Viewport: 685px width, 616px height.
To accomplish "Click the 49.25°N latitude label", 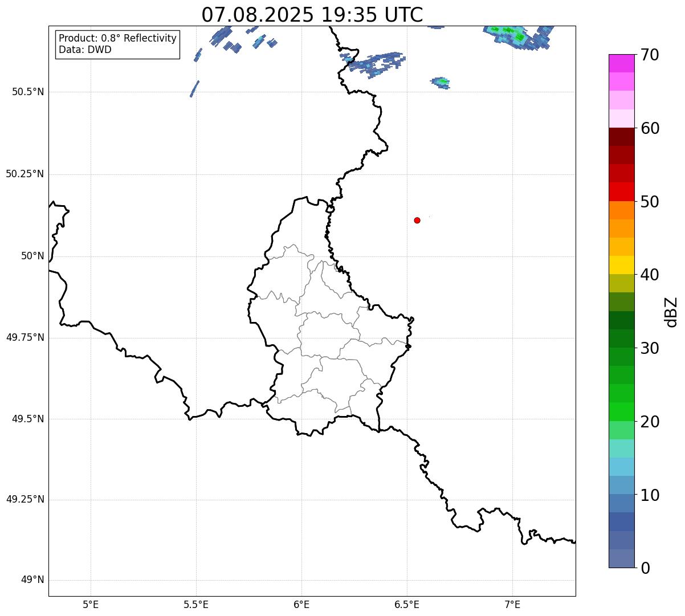I will [25, 499].
